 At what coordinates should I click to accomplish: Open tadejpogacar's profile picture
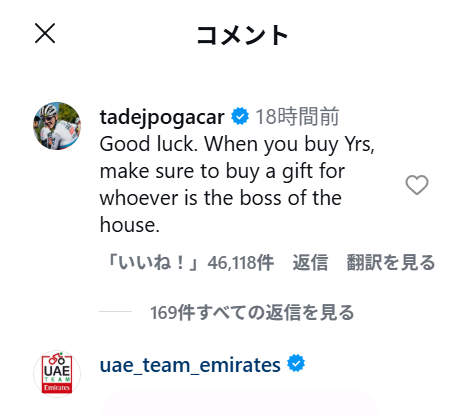pyautogui.click(x=57, y=126)
